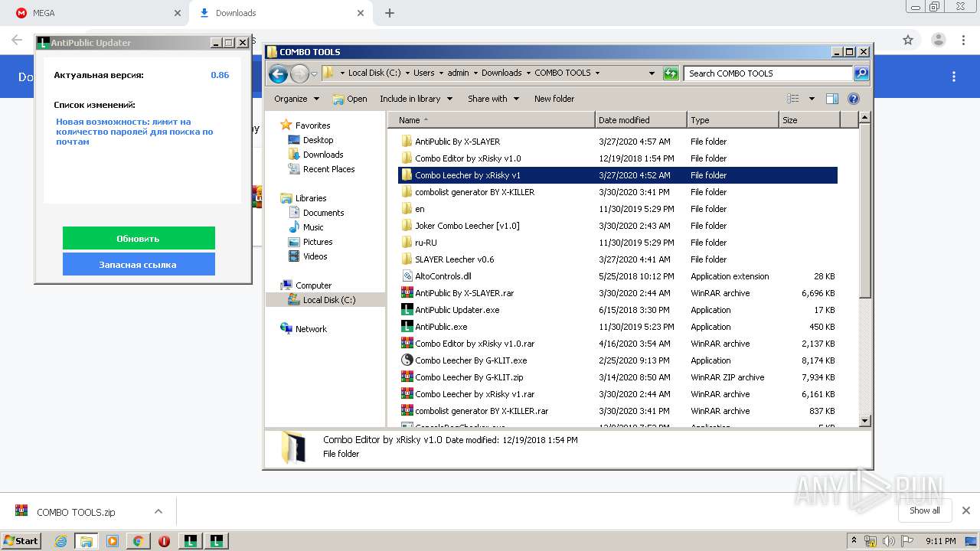The image size is (980, 551).
Task: Expand the Local Disk (C:) breadcrumb arrow
Action: point(407,73)
